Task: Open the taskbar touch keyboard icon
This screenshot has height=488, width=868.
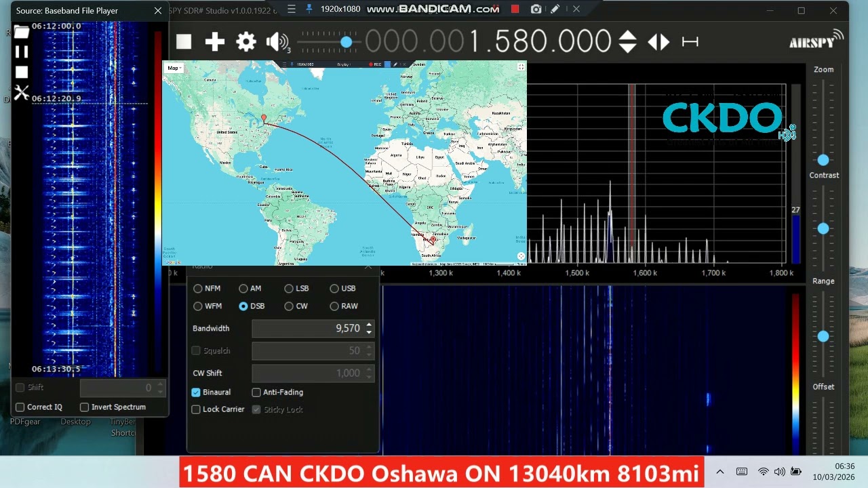Action: pyautogui.click(x=742, y=472)
